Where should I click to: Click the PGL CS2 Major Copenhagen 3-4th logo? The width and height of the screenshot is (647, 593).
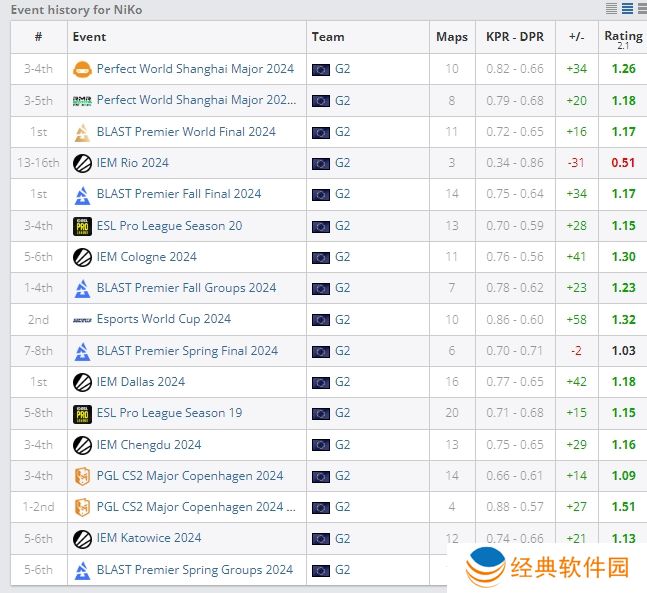point(82,476)
